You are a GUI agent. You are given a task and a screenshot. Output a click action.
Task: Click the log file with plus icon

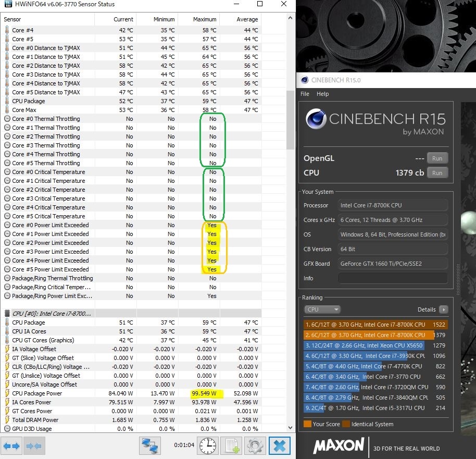coord(232,445)
